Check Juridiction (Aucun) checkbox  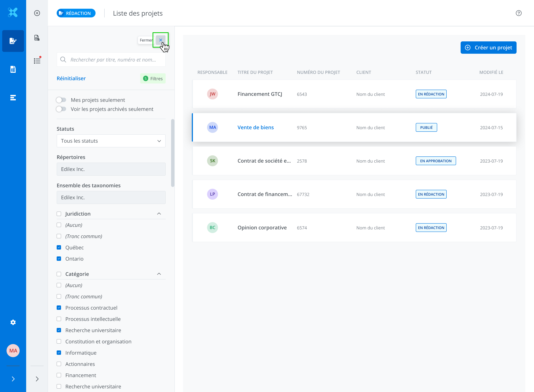tap(59, 225)
